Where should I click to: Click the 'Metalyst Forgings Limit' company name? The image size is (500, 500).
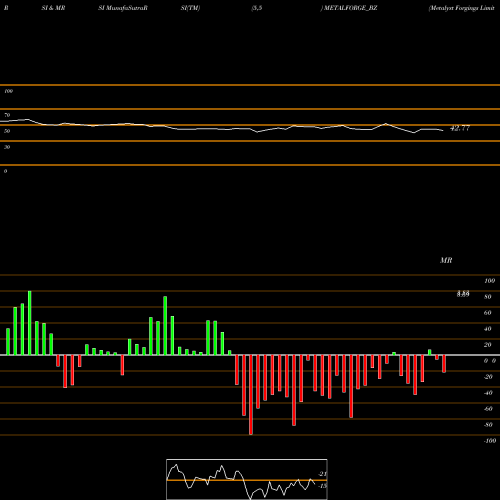tap(462, 8)
